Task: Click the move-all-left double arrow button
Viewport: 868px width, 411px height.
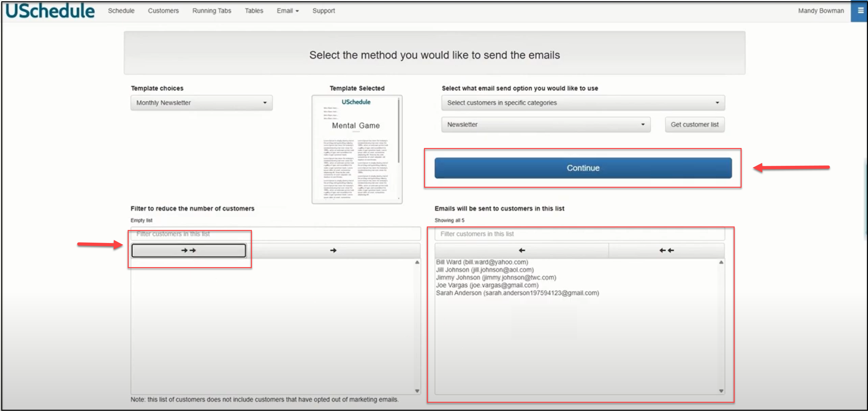Action: click(666, 250)
